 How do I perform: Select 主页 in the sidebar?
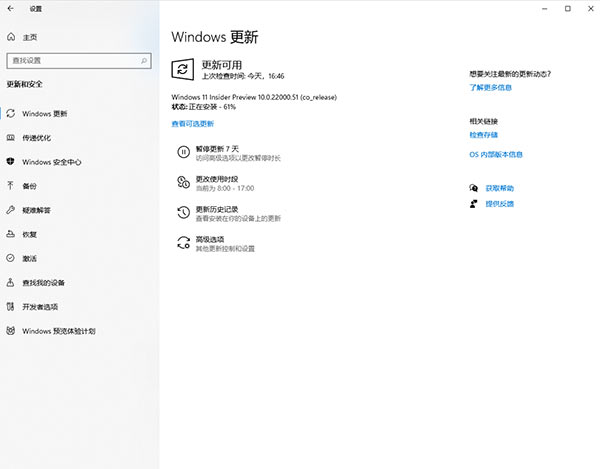point(30,37)
